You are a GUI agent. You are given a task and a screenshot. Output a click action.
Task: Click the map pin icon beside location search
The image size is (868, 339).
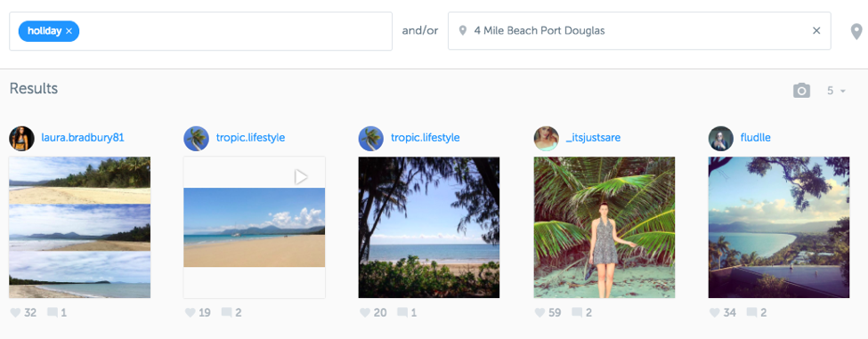click(856, 31)
